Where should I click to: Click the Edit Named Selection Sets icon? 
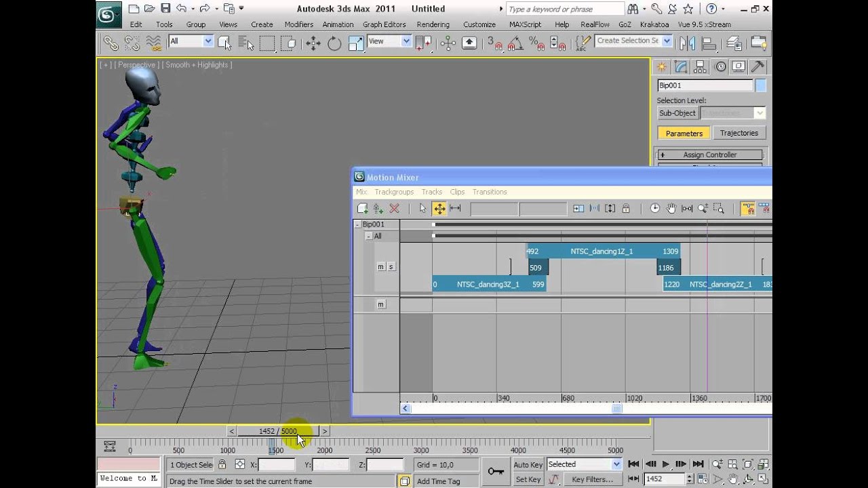coord(583,43)
